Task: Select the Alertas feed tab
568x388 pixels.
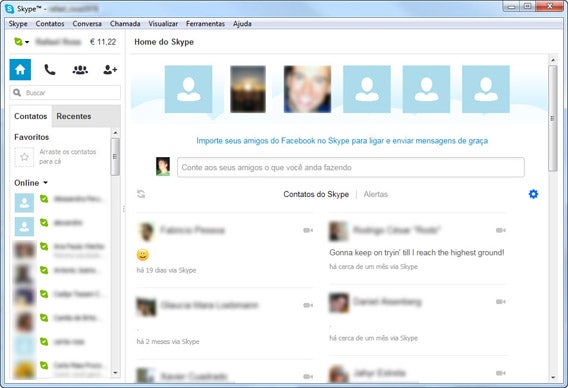Action: pyautogui.click(x=376, y=194)
